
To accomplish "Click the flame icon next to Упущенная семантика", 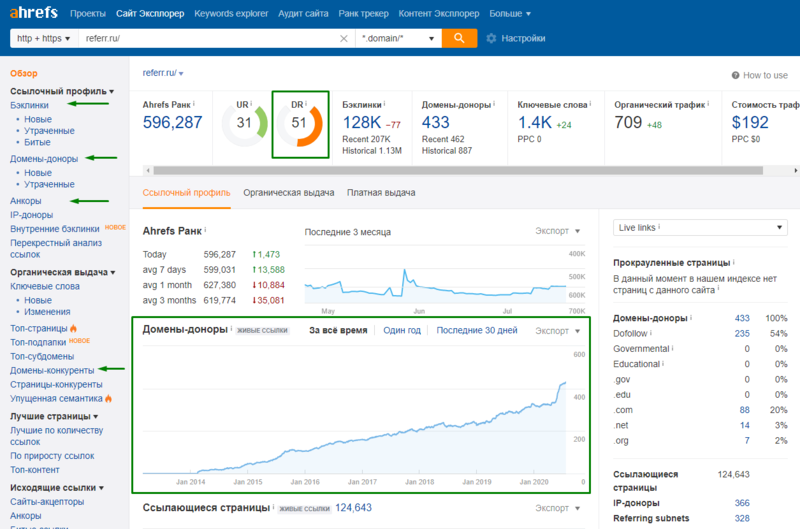I will (x=108, y=398).
